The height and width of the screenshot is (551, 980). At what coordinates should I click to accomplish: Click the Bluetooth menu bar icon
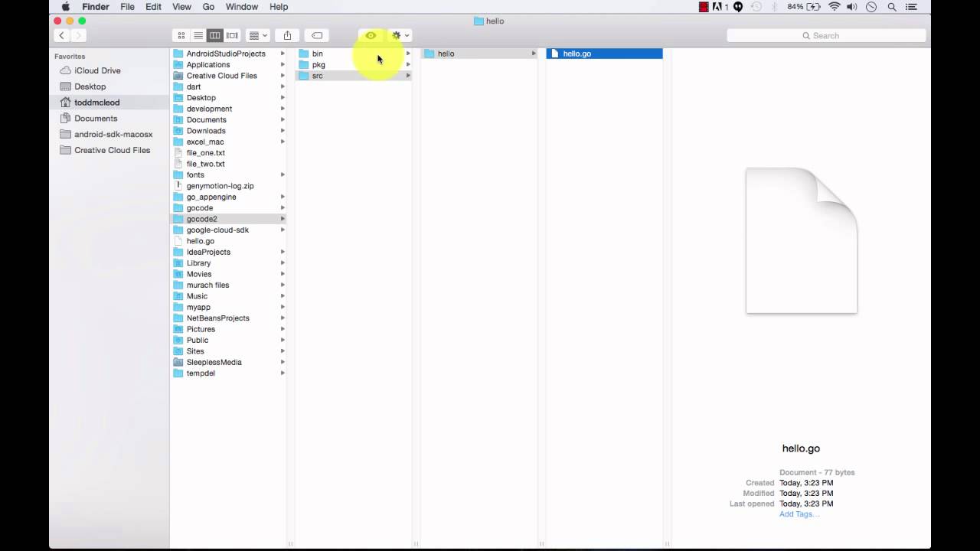click(774, 7)
